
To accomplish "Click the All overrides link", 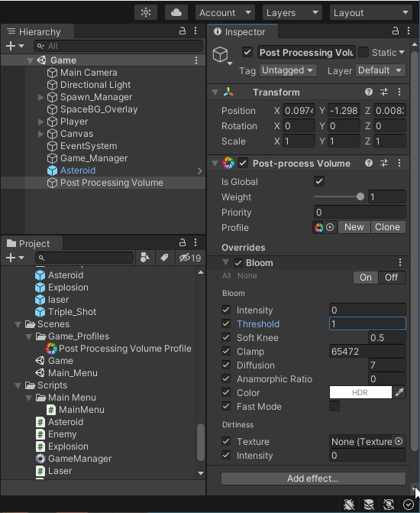I will pyautogui.click(x=227, y=276).
